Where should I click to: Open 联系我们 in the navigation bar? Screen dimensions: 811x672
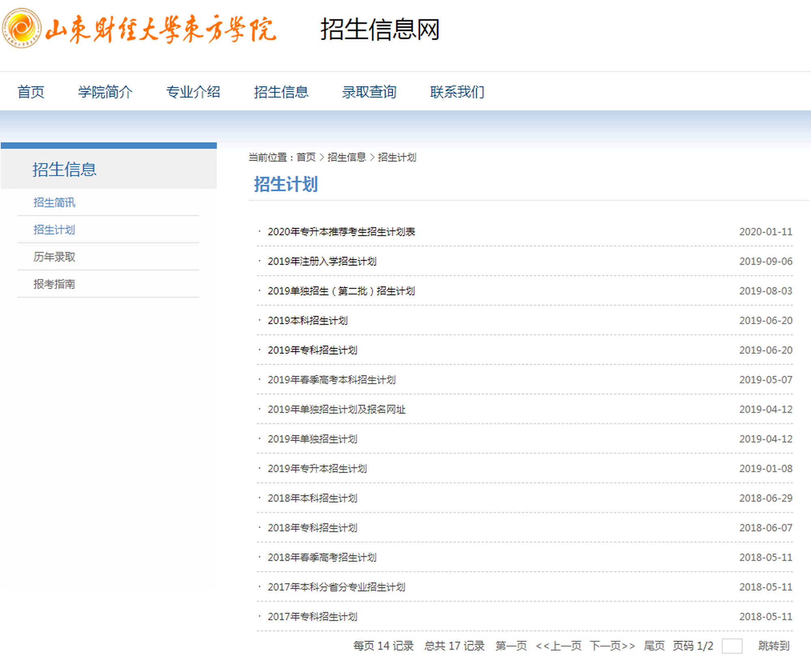tap(457, 92)
